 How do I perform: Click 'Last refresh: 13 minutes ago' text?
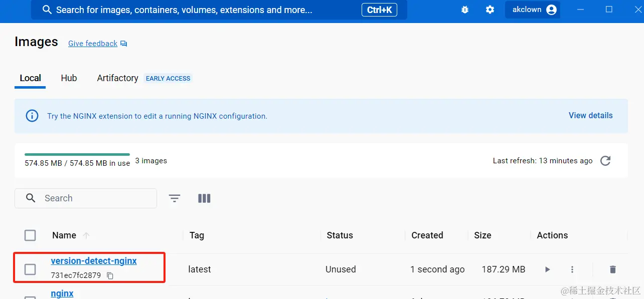click(x=543, y=161)
